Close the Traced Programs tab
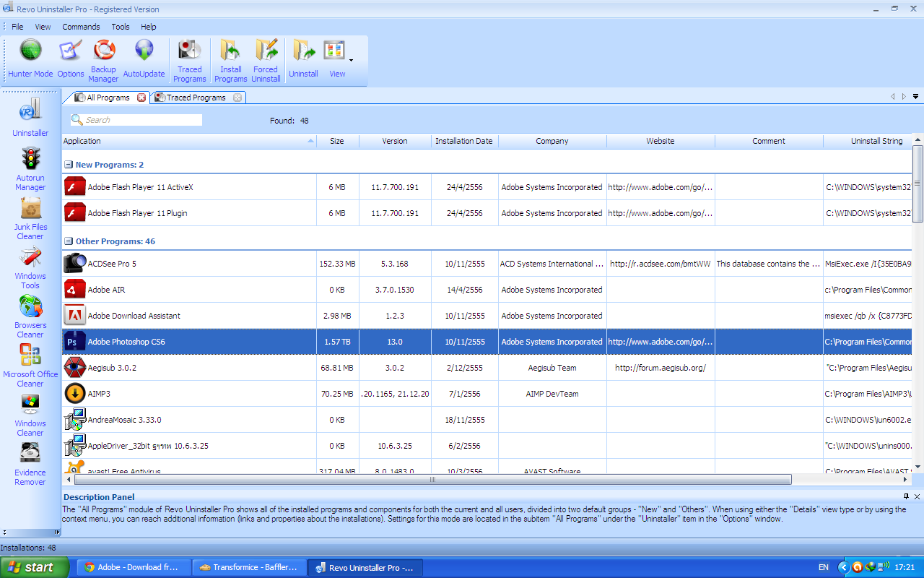 point(237,98)
